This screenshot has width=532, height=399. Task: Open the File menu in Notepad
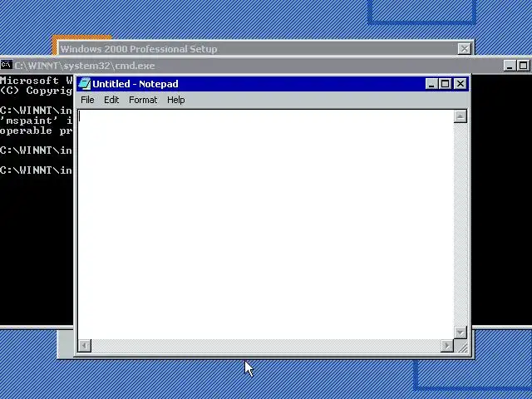[x=87, y=100]
